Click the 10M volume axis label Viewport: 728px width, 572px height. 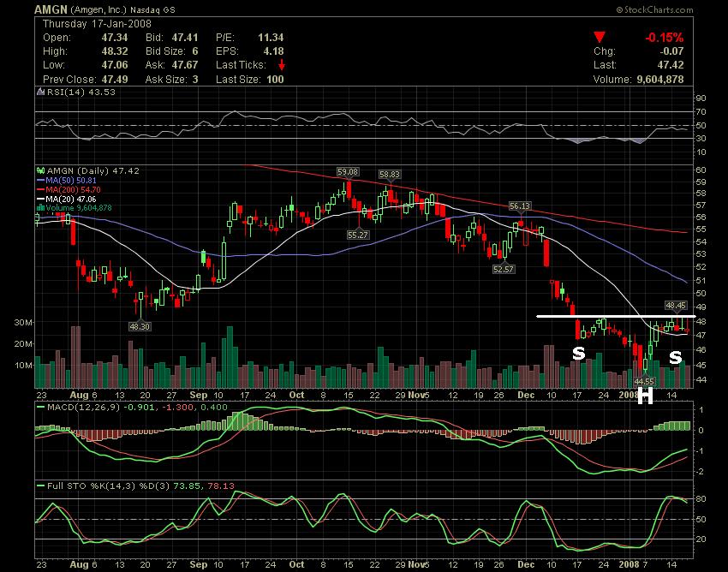click(x=24, y=366)
